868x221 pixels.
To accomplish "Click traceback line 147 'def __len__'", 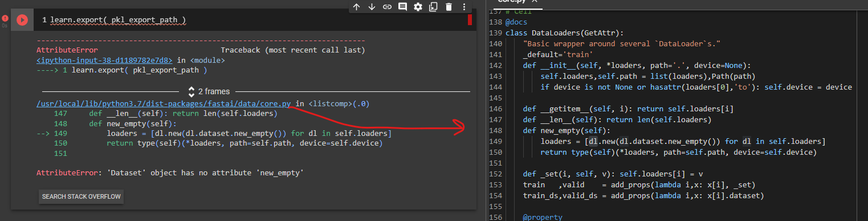I will tap(183, 113).
